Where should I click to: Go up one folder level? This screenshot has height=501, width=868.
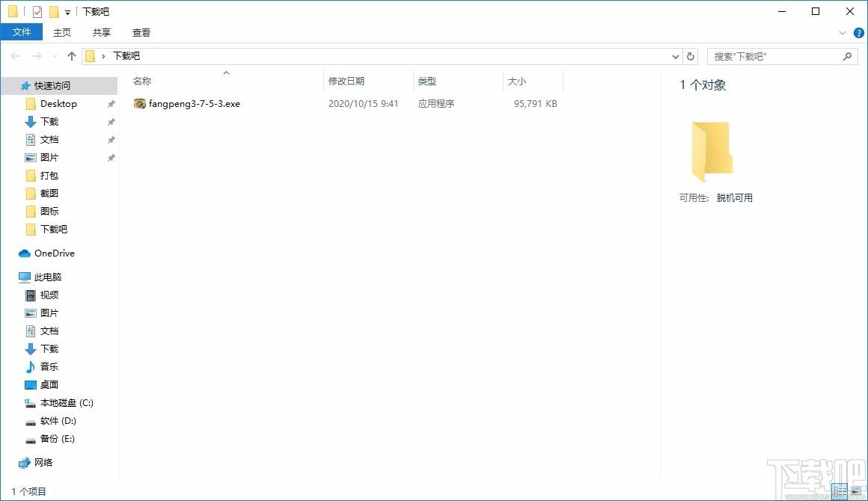(x=71, y=56)
